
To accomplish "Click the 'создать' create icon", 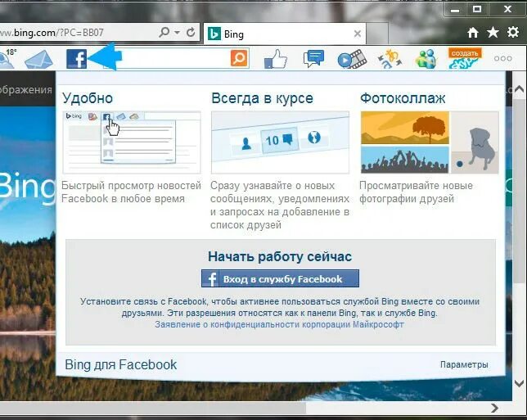I will click(x=465, y=58).
